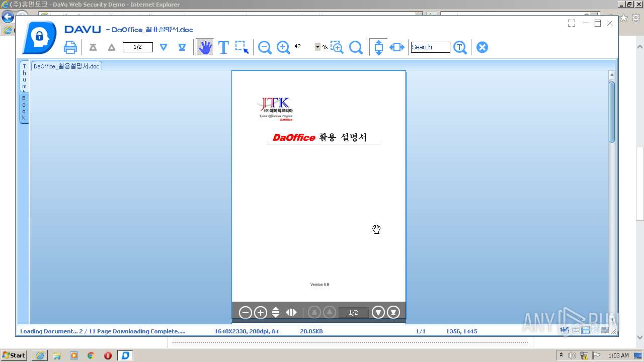Click the viewer scrollbar up arrow
The height and width of the screenshot is (362, 644).
coord(612,75)
